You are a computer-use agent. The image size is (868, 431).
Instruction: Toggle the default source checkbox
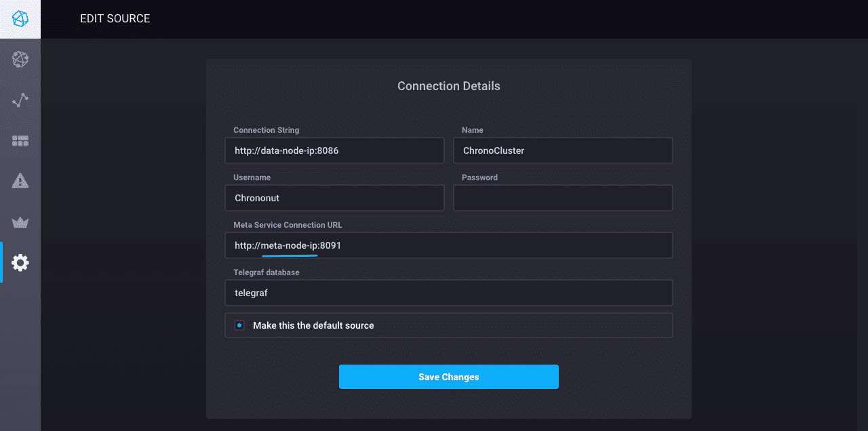pyautogui.click(x=239, y=325)
